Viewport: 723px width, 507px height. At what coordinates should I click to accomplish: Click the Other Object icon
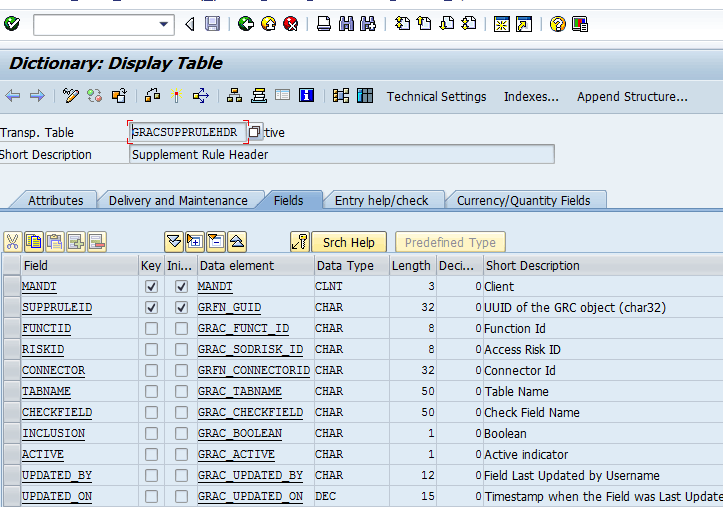coord(119,96)
